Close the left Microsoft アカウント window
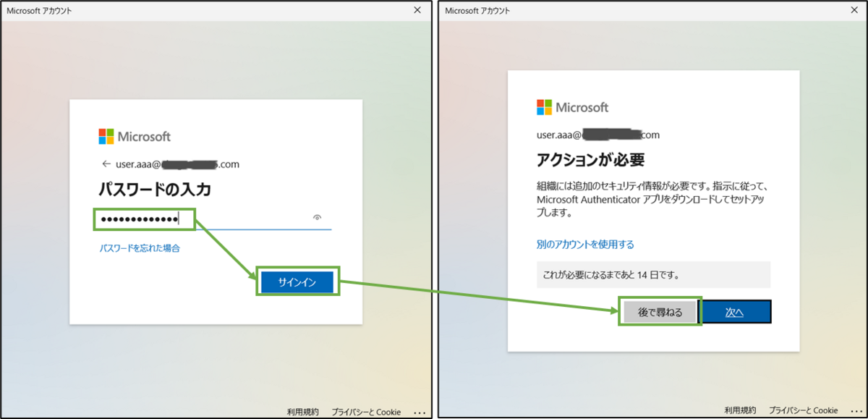868x419 pixels. tap(417, 10)
